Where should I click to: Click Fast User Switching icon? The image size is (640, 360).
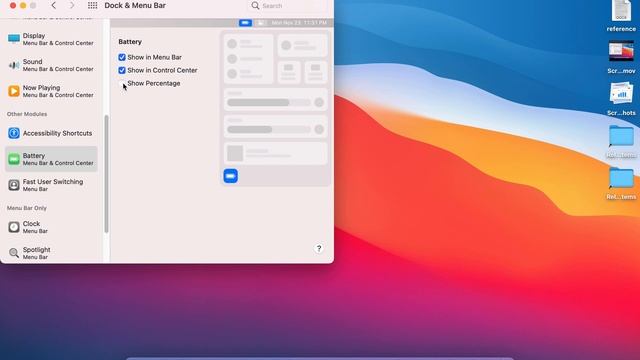14,185
